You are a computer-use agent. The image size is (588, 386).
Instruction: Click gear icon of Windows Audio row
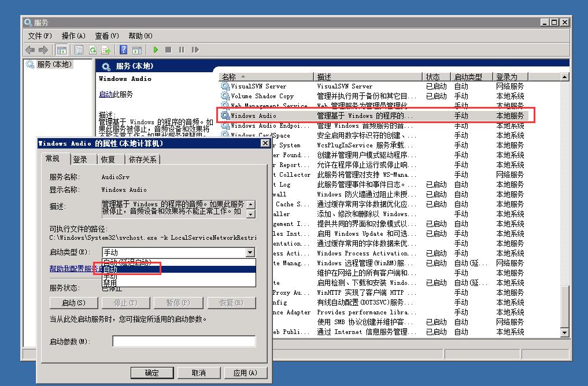225,116
